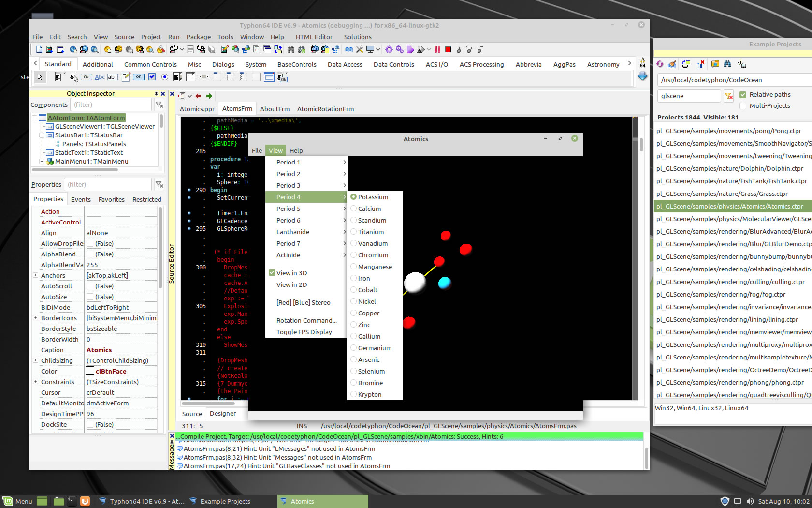Open the new-item dropdown arrow in toolbar
Viewport: 812px width, 508px height.
[x=182, y=49]
